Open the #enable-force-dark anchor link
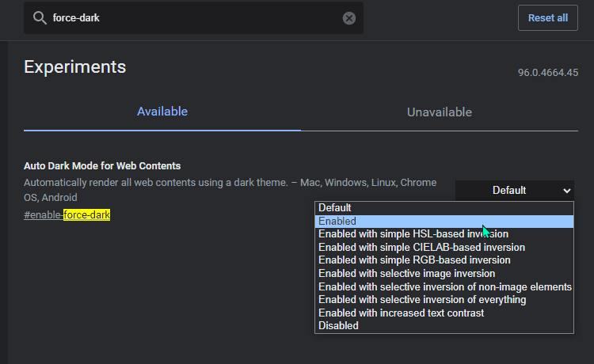The image size is (594, 364). pos(67,215)
